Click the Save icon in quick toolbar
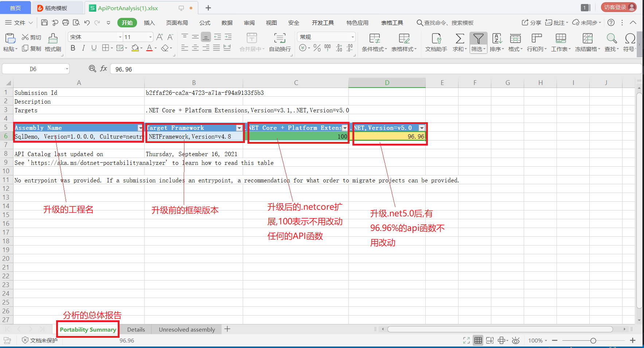This screenshot has width=644, height=348. point(44,23)
